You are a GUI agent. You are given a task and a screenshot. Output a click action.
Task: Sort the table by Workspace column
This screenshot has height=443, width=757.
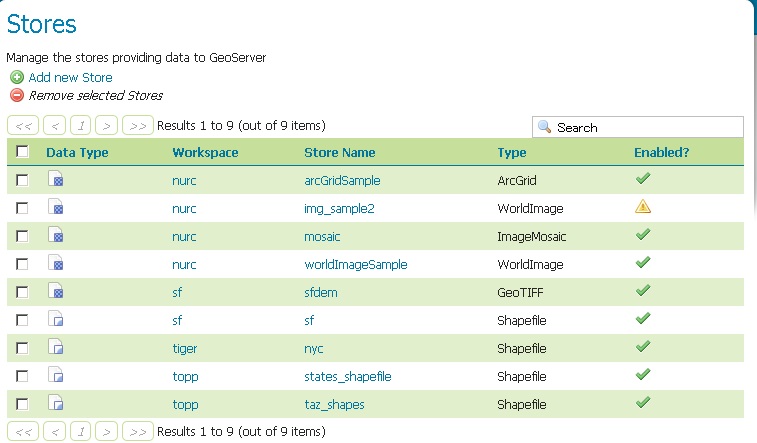pyautogui.click(x=205, y=153)
